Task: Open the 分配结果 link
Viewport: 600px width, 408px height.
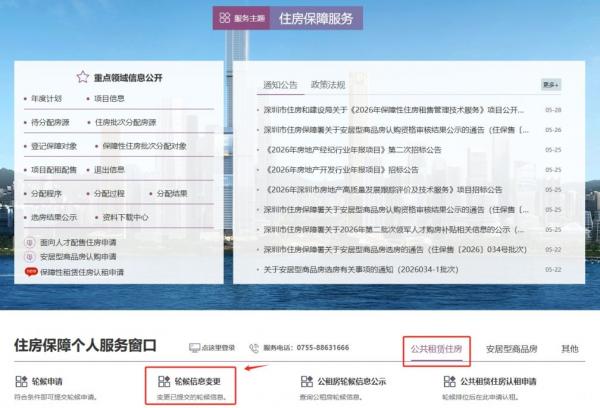Action: 172,194
